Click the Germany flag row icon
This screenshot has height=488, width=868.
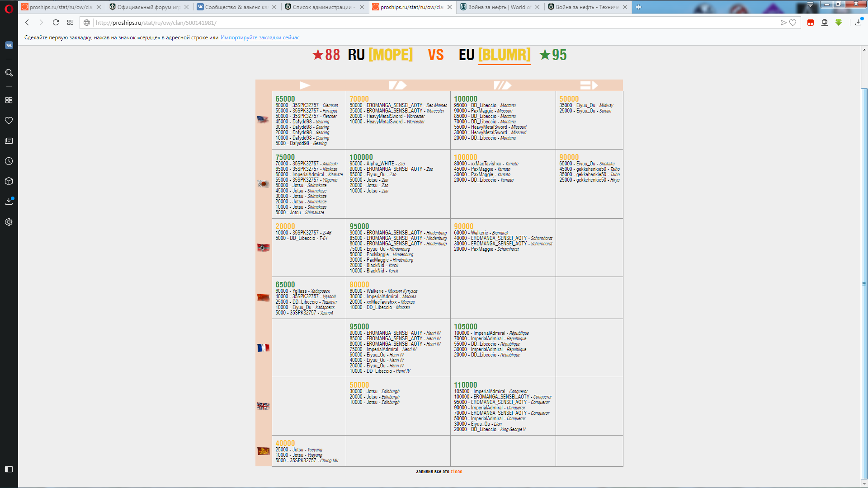coord(263,248)
